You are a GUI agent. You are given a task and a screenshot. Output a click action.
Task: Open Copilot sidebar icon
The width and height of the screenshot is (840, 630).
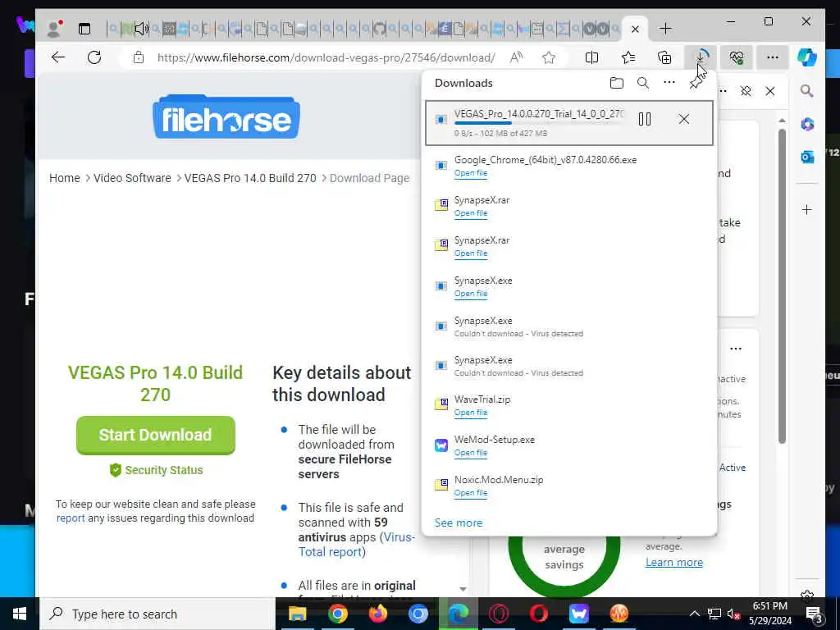pos(807,57)
